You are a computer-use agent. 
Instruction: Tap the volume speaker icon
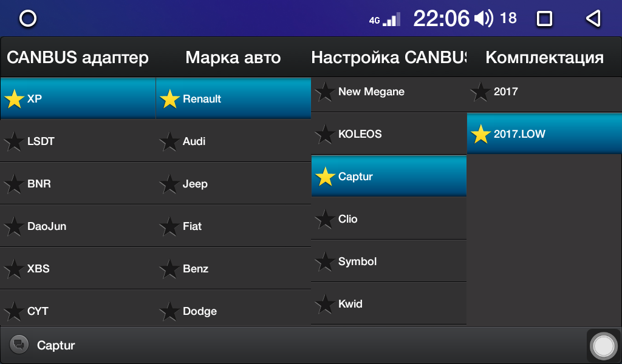(x=484, y=19)
